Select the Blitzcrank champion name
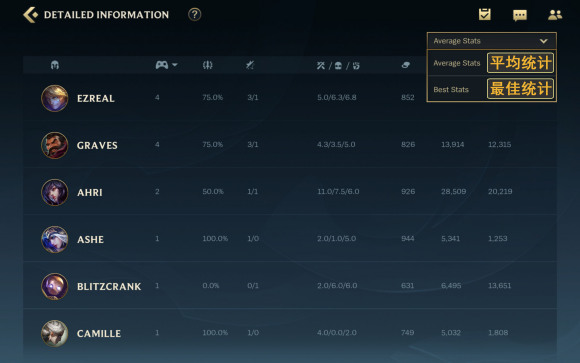The height and width of the screenshot is (363, 580). pyautogui.click(x=109, y=287)
